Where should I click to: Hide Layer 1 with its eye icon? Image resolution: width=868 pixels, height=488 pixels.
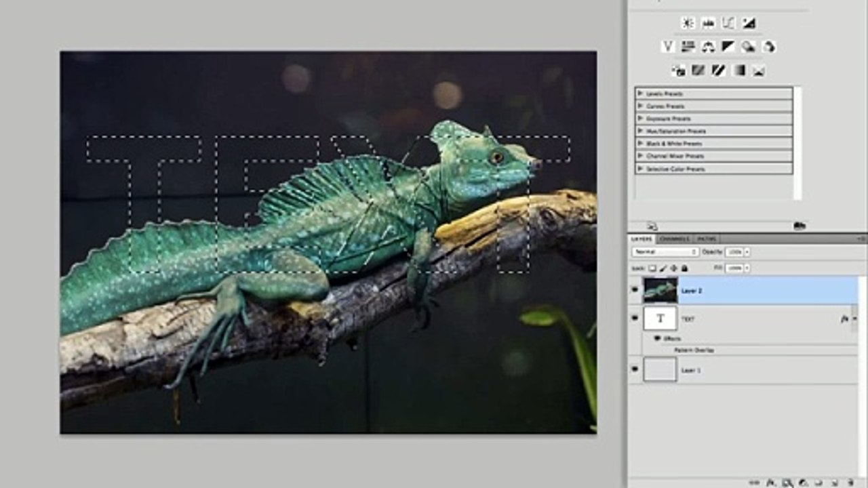pyautogui.click(x=635, y=370)
